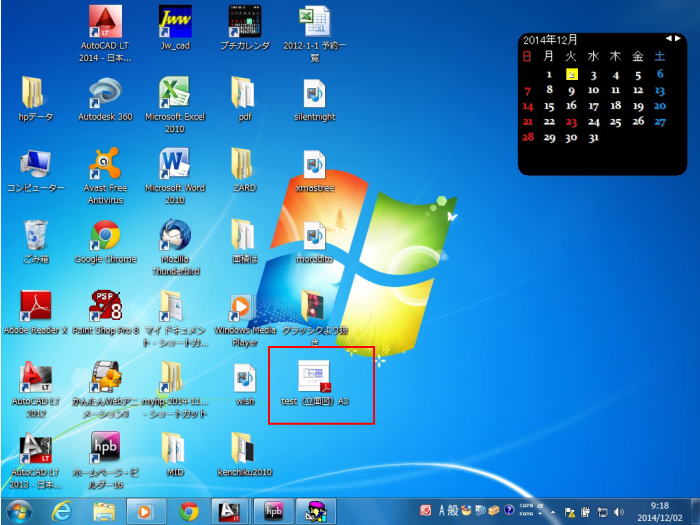Open Windows Explorer from taskbar

click(x=104, y=512)
